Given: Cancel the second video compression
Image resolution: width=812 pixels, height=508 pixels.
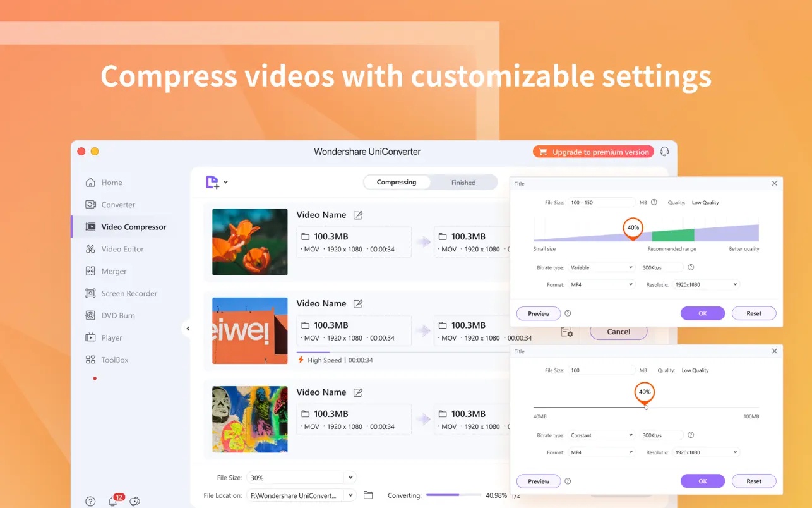Looking at the screenshot, I should [619, 332].
